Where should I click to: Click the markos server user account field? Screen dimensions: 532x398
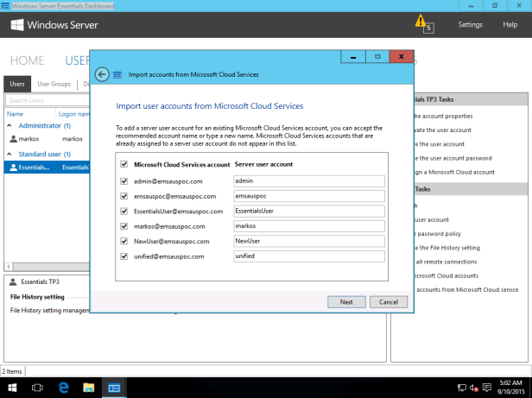click(308, 226)
